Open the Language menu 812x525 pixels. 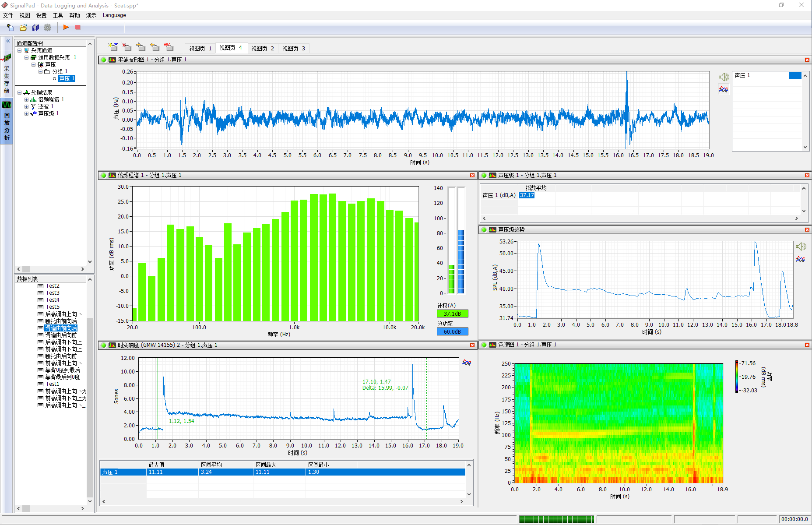[114, 15]
